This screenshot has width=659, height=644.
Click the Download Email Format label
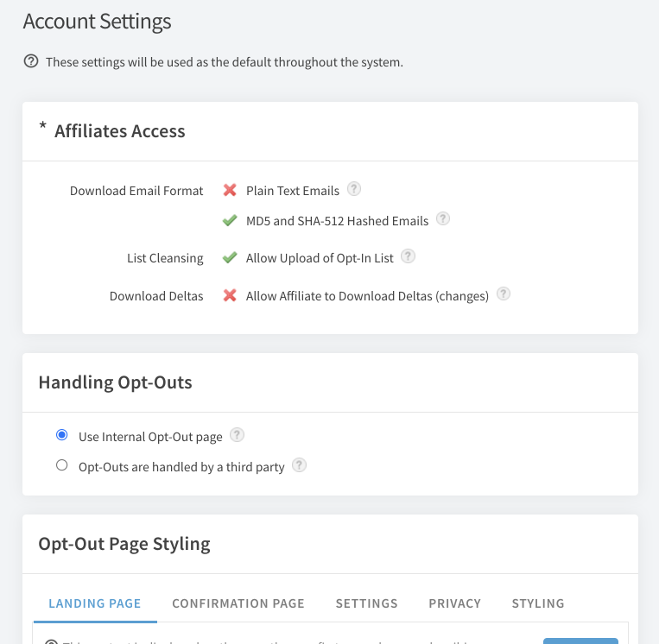tap(136, 191)
